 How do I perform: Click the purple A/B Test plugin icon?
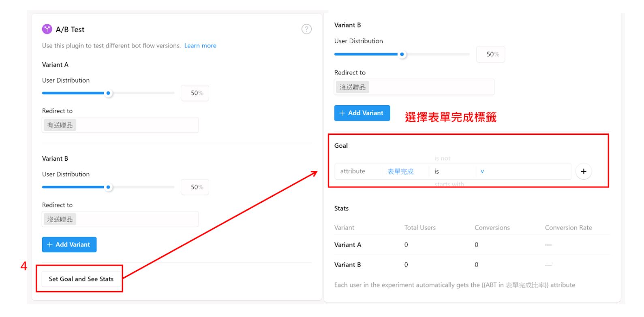point(47,29)
